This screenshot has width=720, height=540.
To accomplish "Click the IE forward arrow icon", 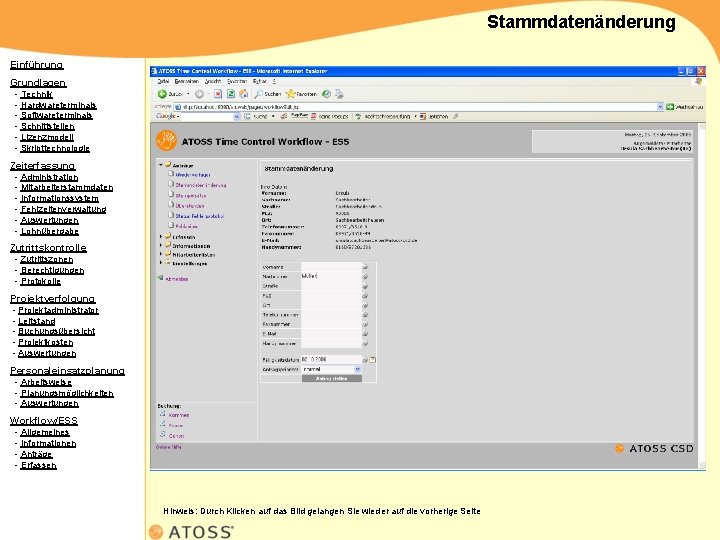I will coord(199,94).
